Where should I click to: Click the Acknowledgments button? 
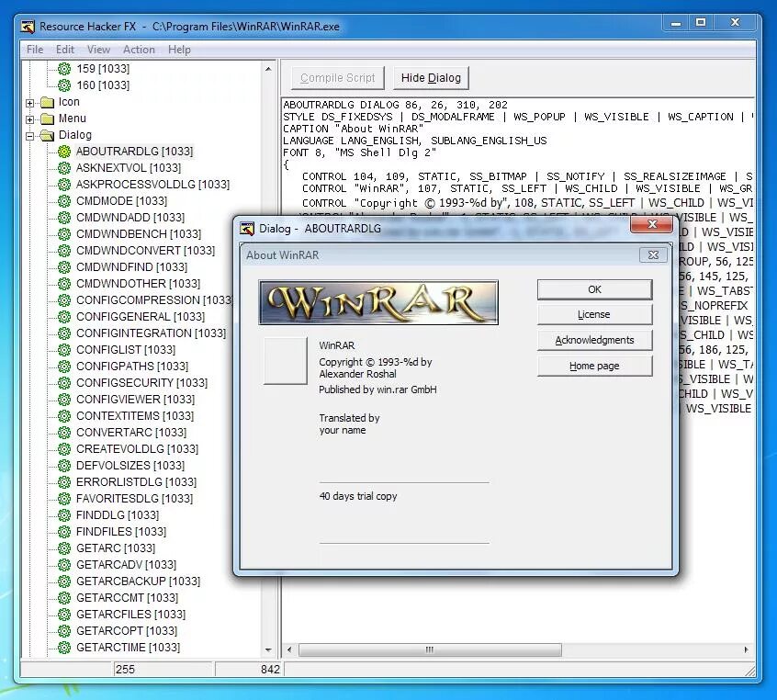[x=594, y=340]
